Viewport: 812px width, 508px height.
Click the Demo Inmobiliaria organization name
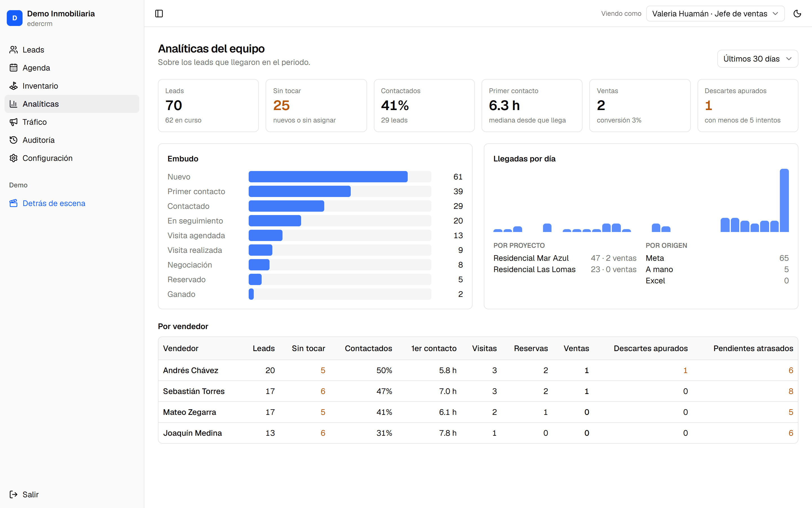(61, 14)
